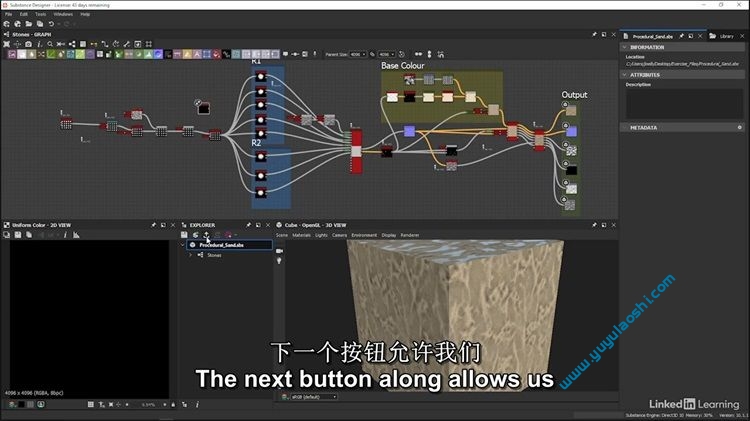Viewport: 750px width, 421px height.
Task: Click the comment bubble icon in graph toolbar
Action: pos(286,54)
